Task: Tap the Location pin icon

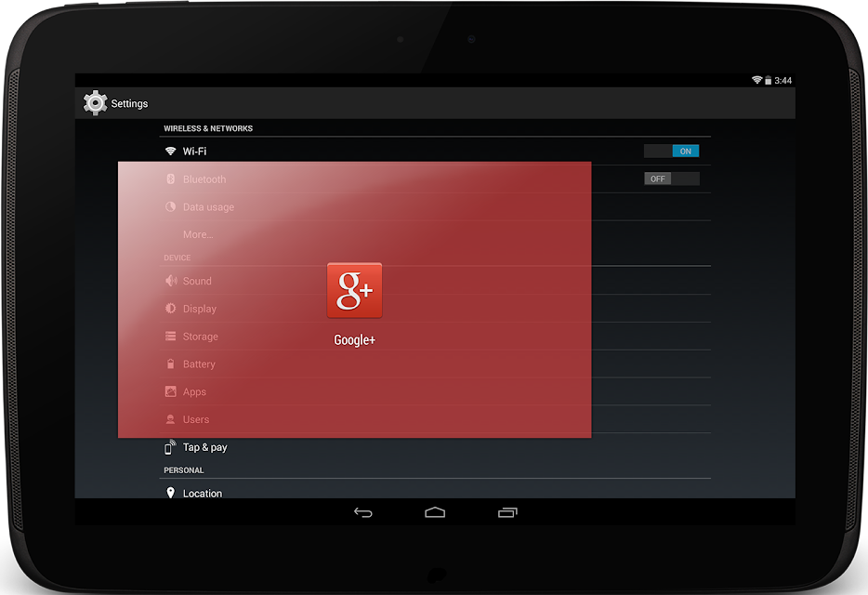Action: (170, 493)
